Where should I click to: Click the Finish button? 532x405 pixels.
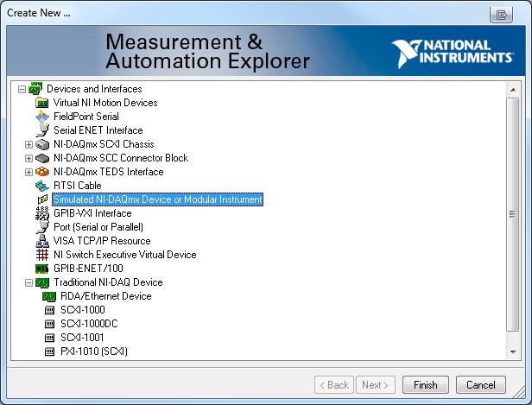tap(426, 385)
